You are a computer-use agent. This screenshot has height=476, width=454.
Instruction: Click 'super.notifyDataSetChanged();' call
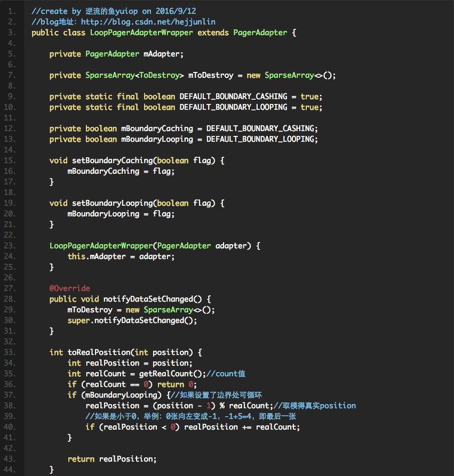coord(132,320)
